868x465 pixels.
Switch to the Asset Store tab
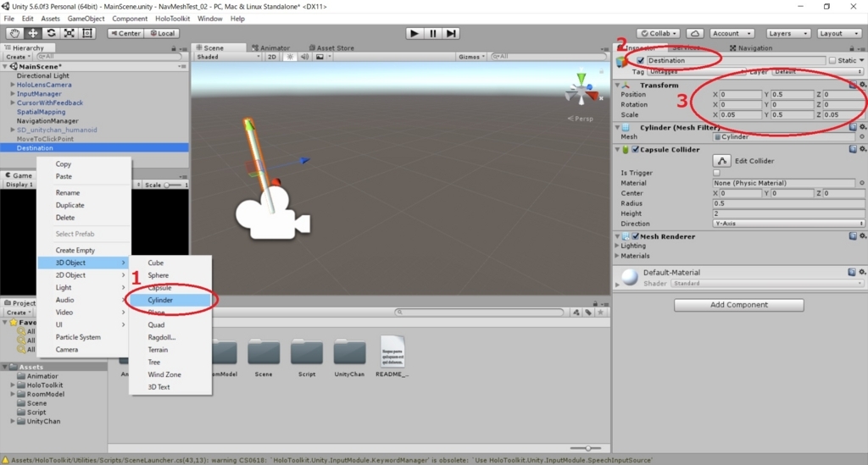click(x=331, y=47)
